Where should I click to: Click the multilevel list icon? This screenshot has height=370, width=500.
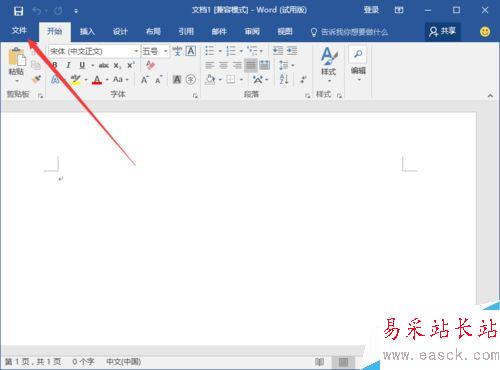(x=252, y=51)
